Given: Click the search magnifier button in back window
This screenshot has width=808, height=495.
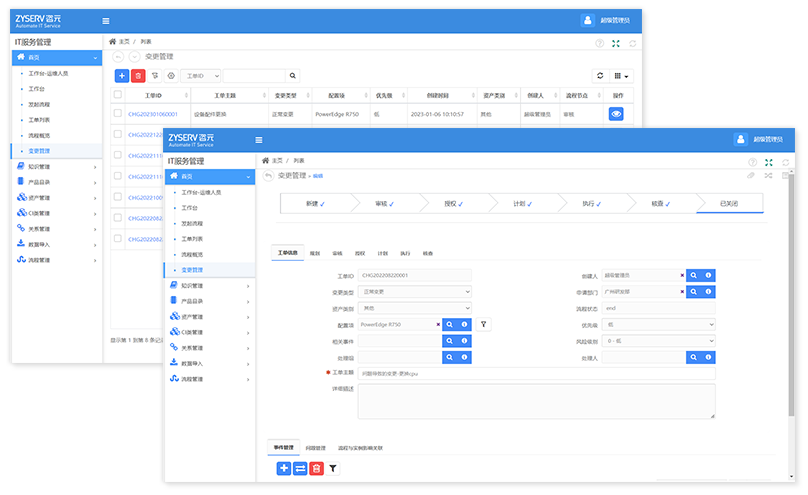Looking at the screenshot, I should [x=293, y=76].
